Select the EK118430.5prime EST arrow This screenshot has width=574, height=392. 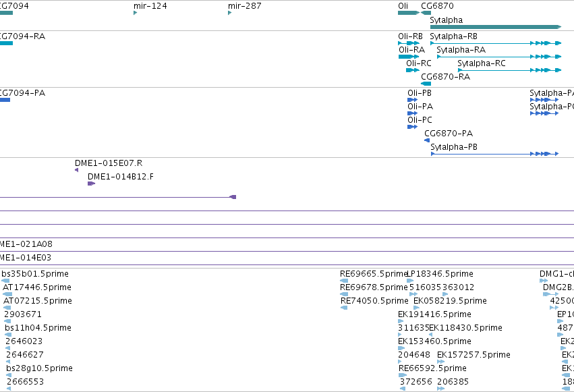(x=430, y=335)
